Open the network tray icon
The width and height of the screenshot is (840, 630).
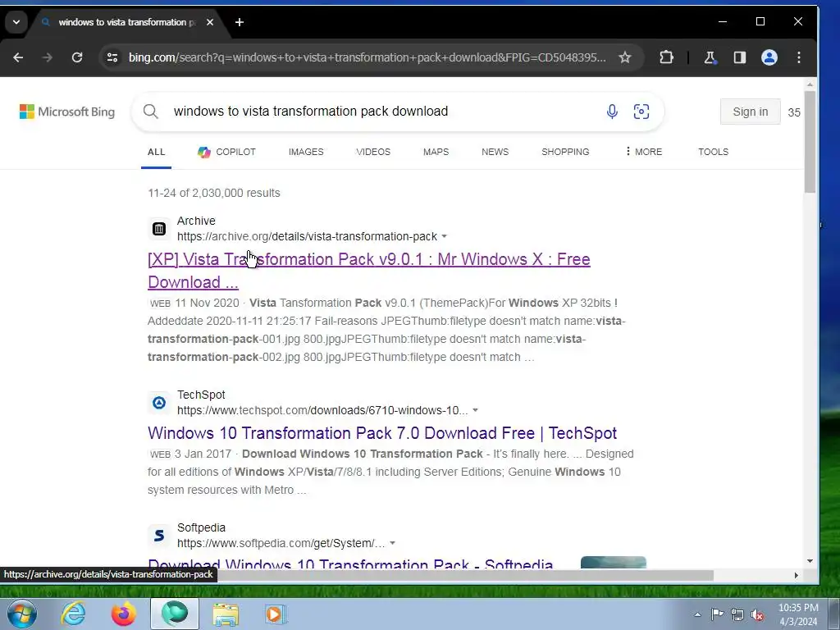(737, 614)
